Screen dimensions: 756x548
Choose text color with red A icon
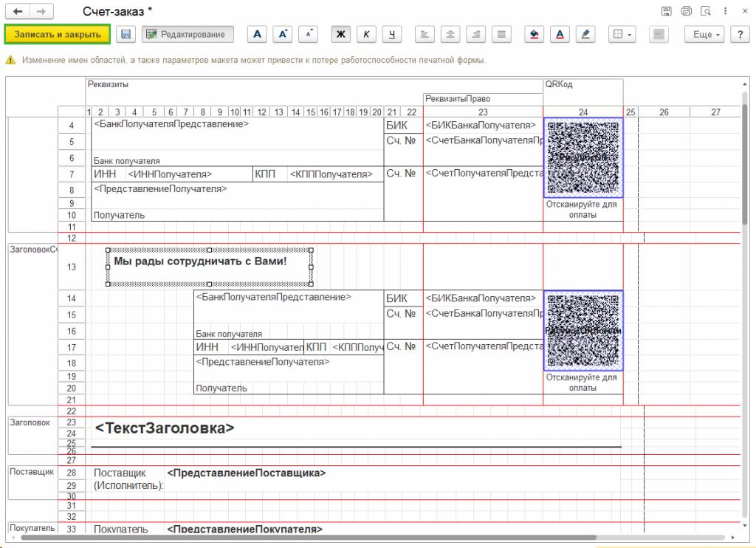click(x=560, y=34)
